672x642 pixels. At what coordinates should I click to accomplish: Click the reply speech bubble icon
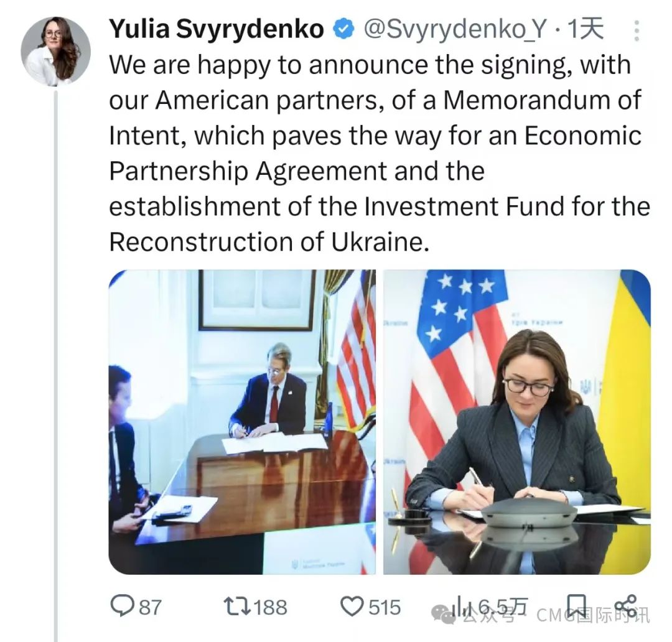tap(121, 605)
